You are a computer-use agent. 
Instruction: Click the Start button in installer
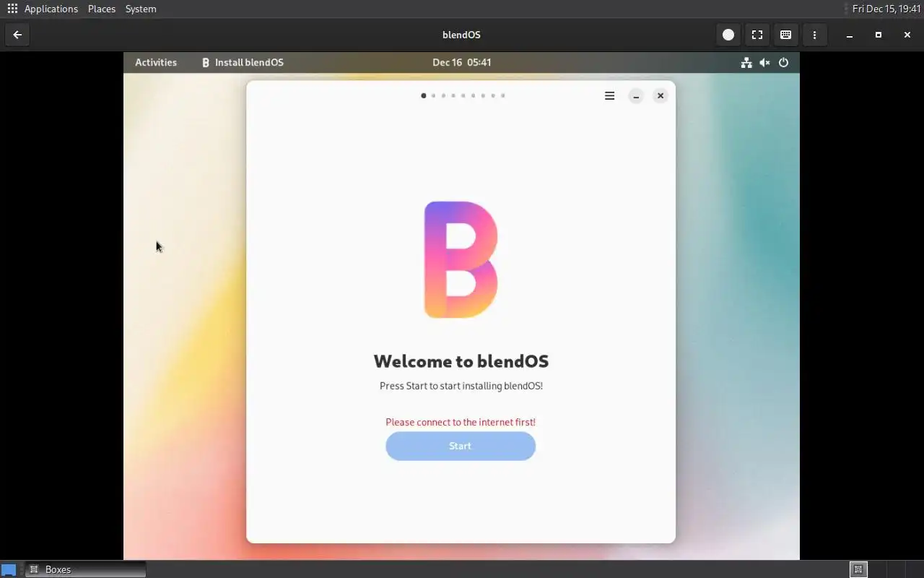[461, 447]
